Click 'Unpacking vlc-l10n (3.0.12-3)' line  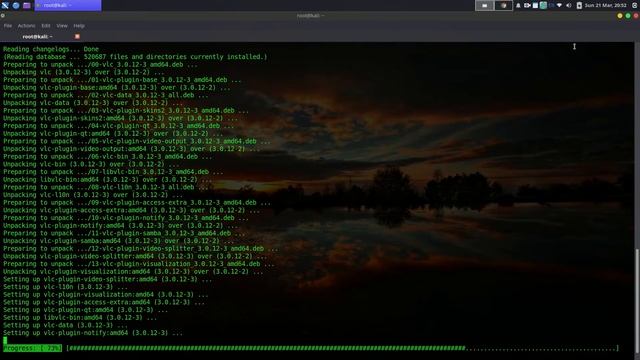click(x=93, y=195)
